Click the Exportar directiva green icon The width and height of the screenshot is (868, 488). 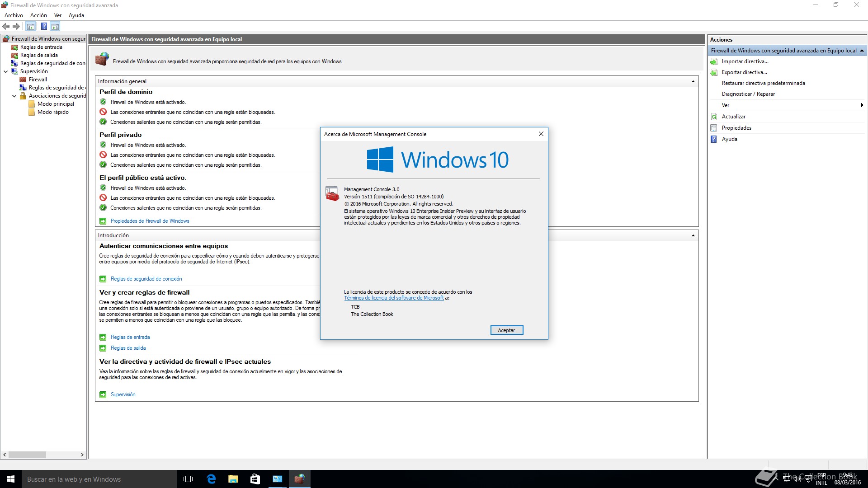coord(714,72)
